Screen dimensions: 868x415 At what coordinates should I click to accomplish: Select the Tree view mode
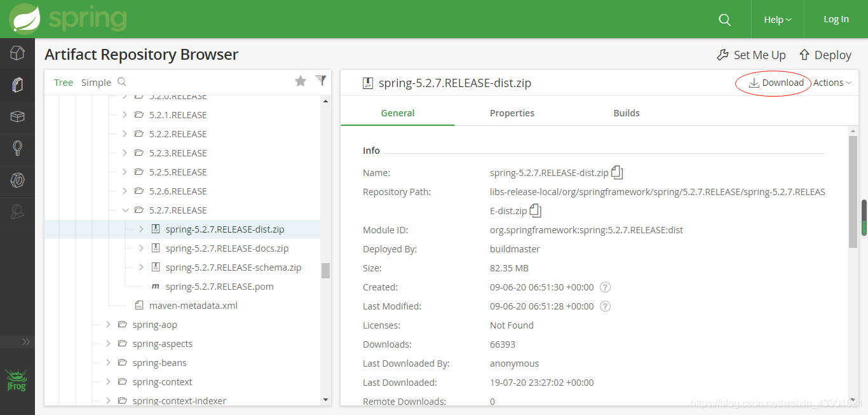pos(64,83)
